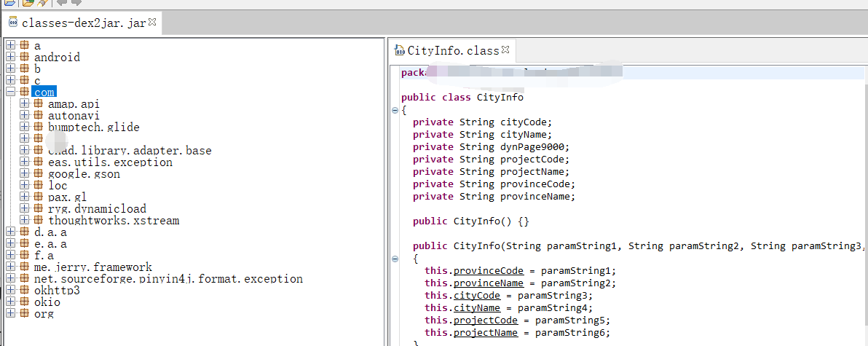This screenshot has width=868, height=346.
Task: Collapse the com package node
Action: (x=10, y=91)
